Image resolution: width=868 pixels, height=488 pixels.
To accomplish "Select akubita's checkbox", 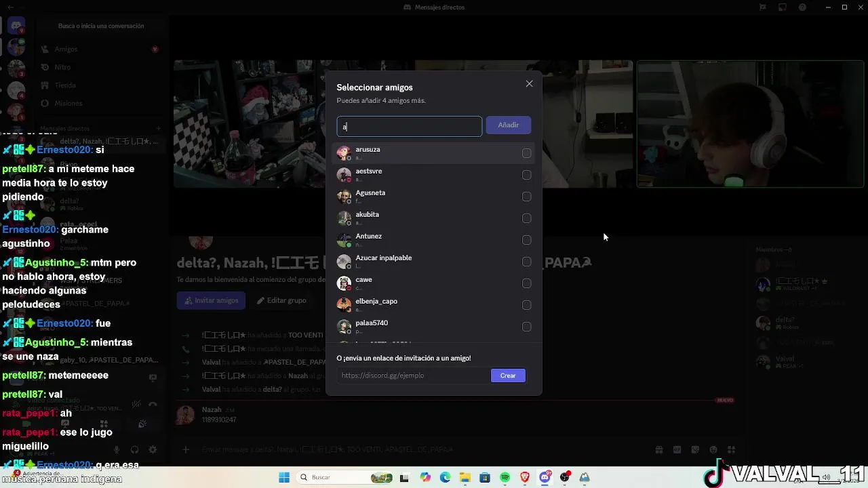I will [x=526, y=218].
